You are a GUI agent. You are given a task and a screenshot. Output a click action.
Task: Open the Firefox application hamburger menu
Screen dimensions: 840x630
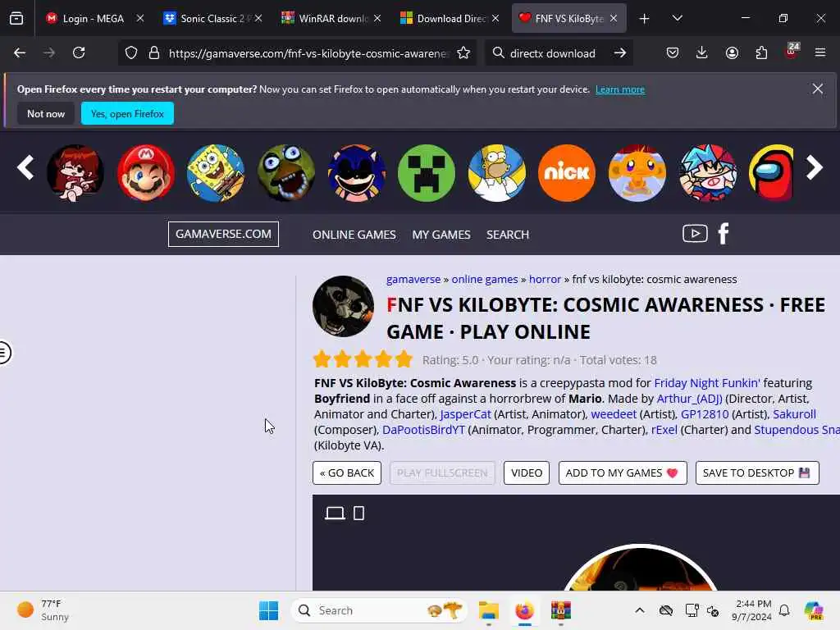coord(820,53)
